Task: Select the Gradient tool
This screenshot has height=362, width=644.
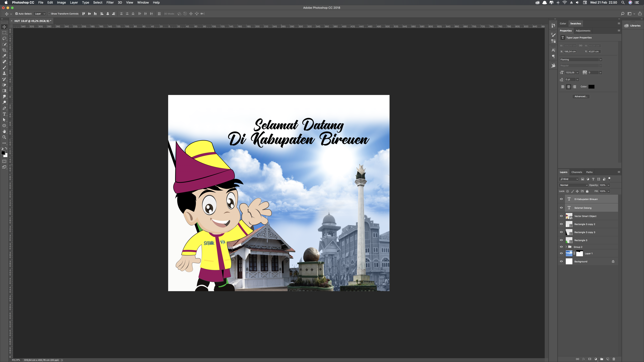Action: click(x=4, y=91)
